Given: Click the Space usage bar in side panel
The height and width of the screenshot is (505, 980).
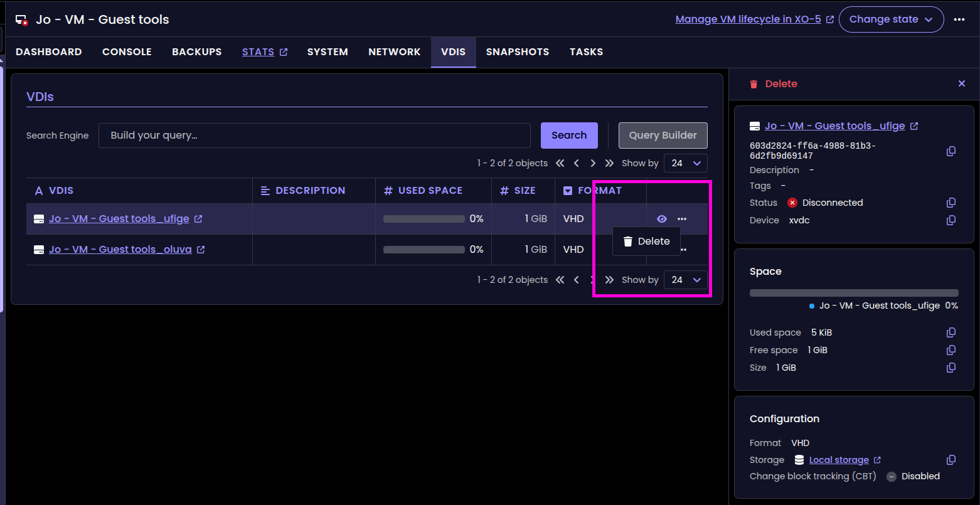Looking at the screenshot, I should point(853,293).
